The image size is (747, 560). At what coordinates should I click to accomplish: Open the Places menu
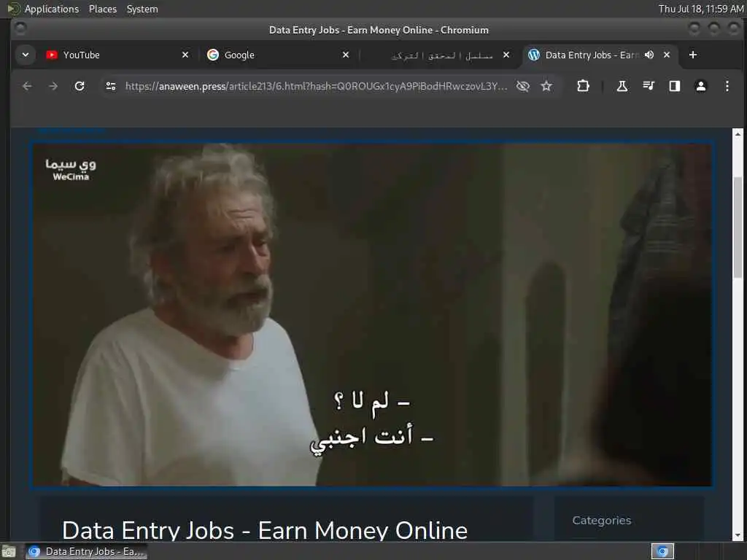click(x=102, y=9)
